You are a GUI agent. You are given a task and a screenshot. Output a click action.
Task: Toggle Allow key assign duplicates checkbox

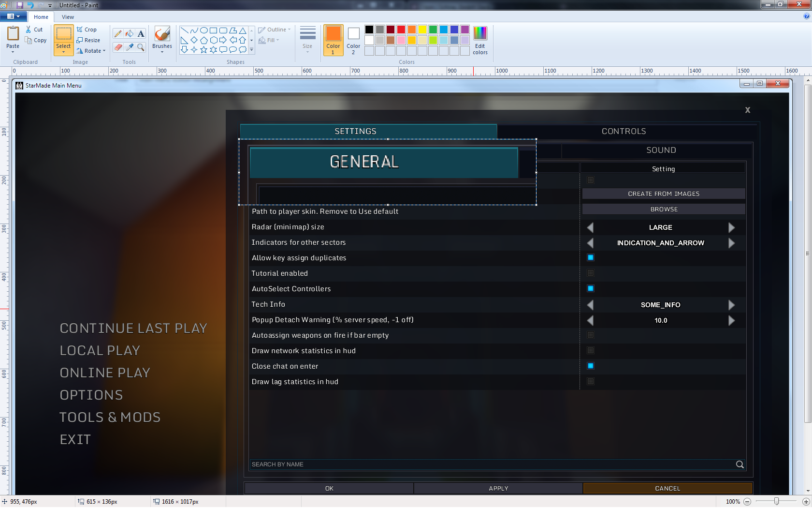[x=590, y=257]
